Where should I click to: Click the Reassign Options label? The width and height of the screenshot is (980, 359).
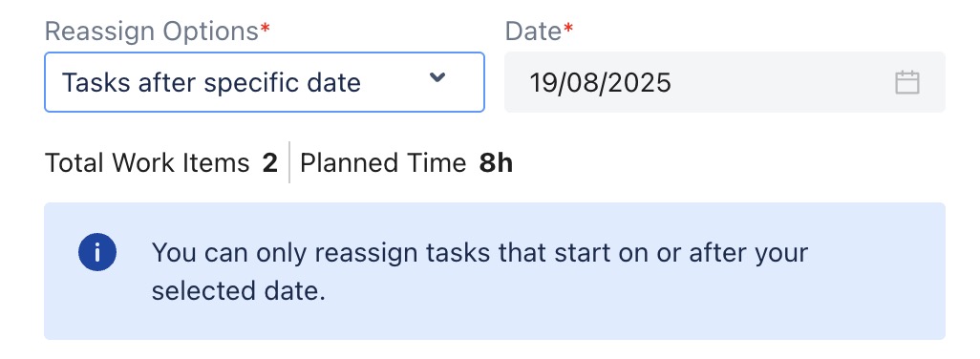[x=152, y=32]
